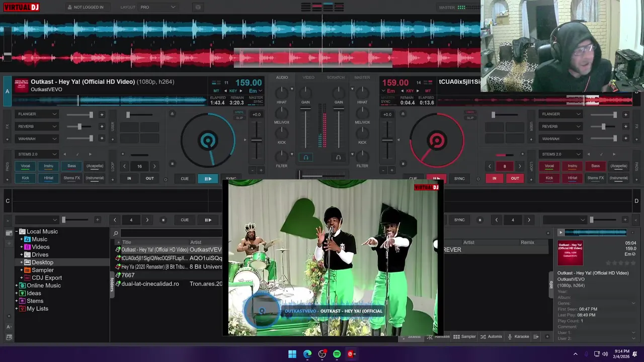Click the Videos folder icon
644x362 pixels.
pos(28,247)
